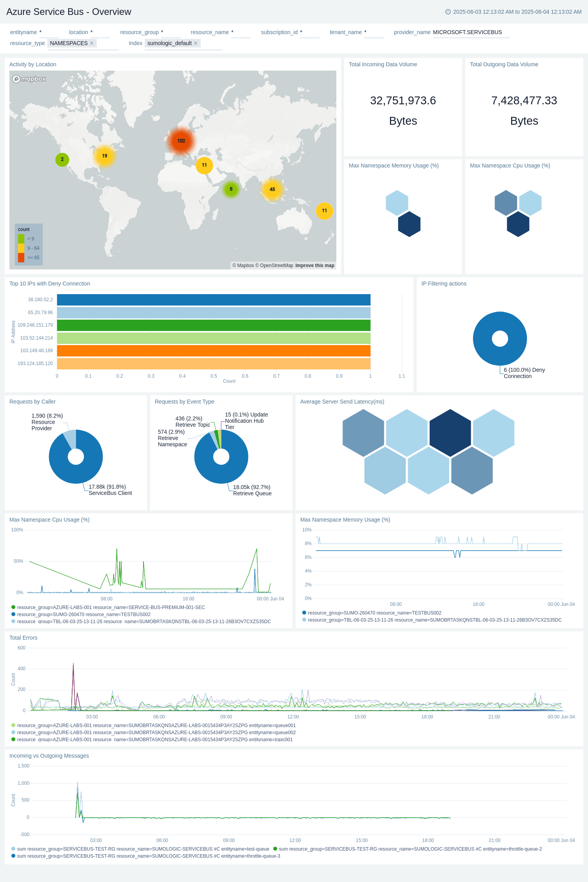The height and width of the screenshot is (882, 588).
Task: Click the red >= 65 legend swatch
Action: 21,258
